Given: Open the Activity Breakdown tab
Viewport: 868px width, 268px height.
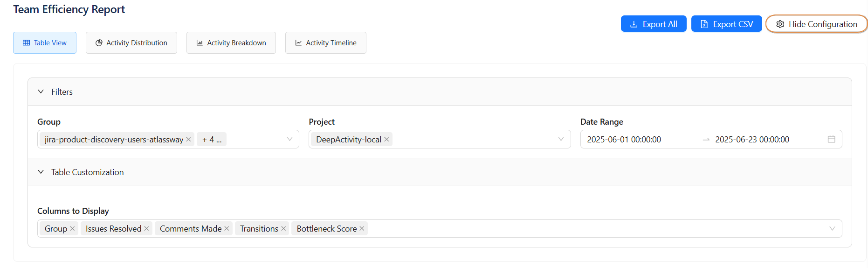Looking at the screenshot, I should click(231, 43).
